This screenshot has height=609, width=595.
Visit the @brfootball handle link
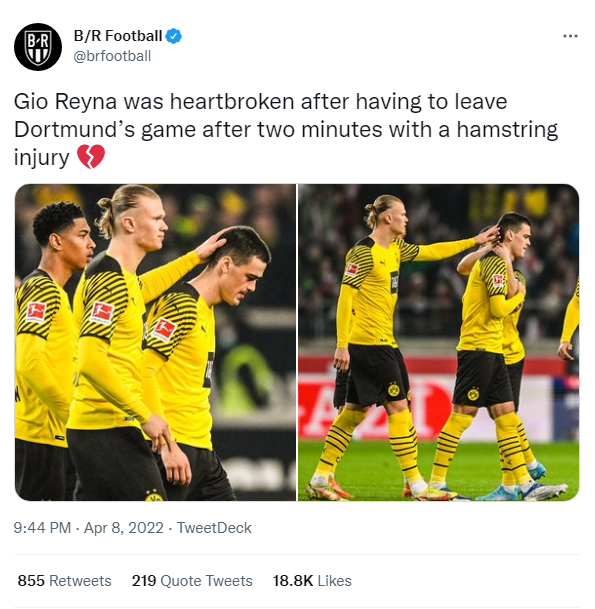[x=112, y=56]
